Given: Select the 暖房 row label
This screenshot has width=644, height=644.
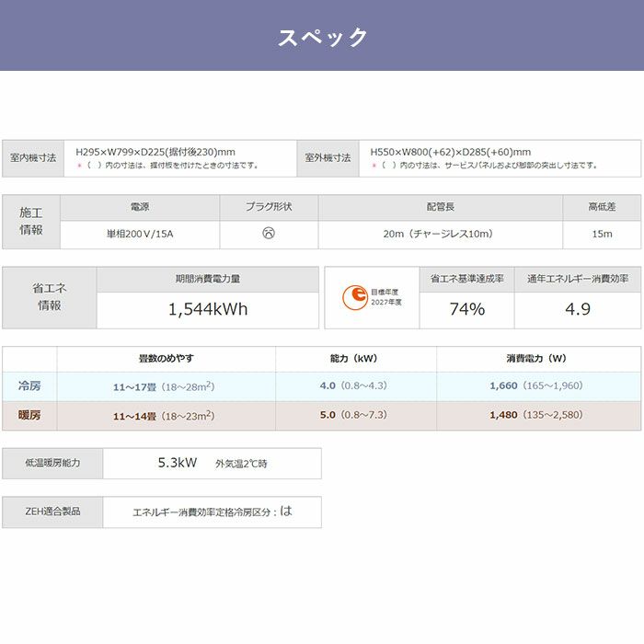Looking at the screenshot, I should pyautogui.click(x=29, y=415).
